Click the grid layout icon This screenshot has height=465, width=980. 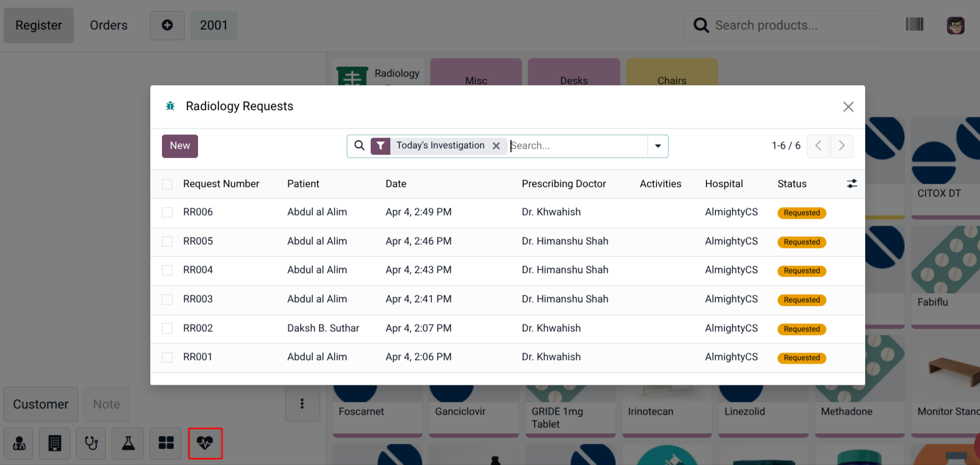click(166, 443)
